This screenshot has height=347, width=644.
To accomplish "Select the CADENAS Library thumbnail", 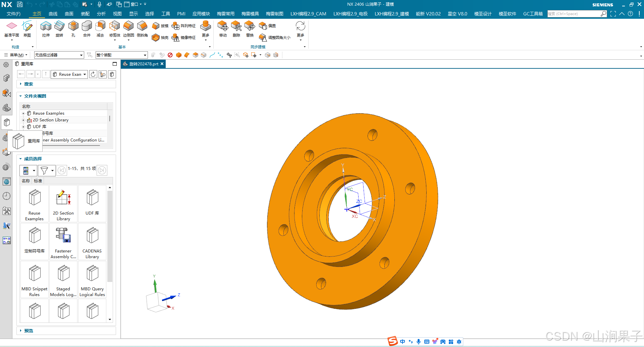I will [x=92, y=242].
